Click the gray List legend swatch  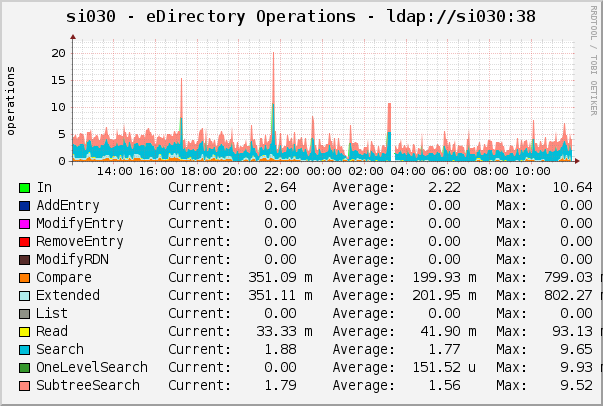click(24, 314)
